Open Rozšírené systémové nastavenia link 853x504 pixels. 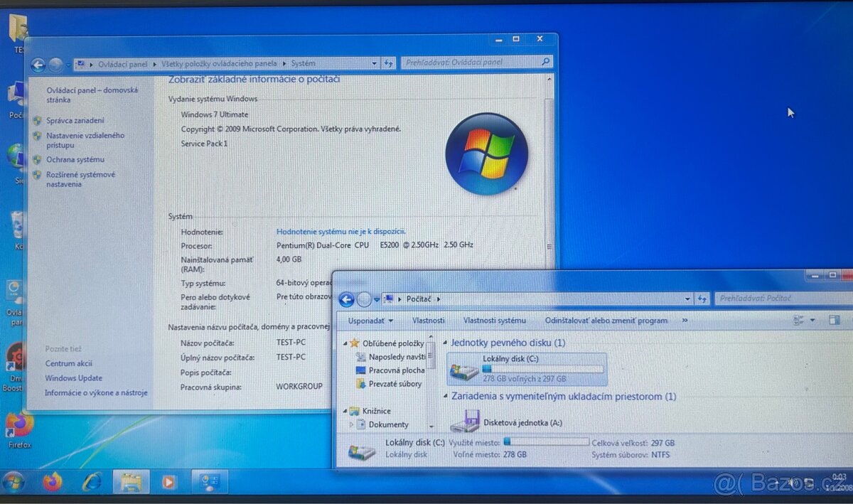[80, 179]
